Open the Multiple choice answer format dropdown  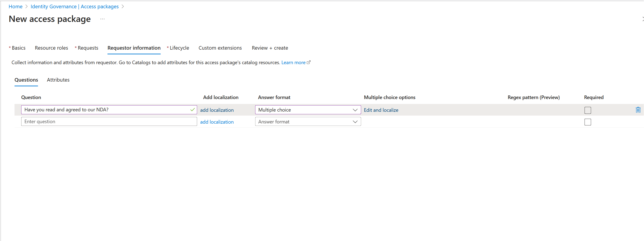pos(308,110)
